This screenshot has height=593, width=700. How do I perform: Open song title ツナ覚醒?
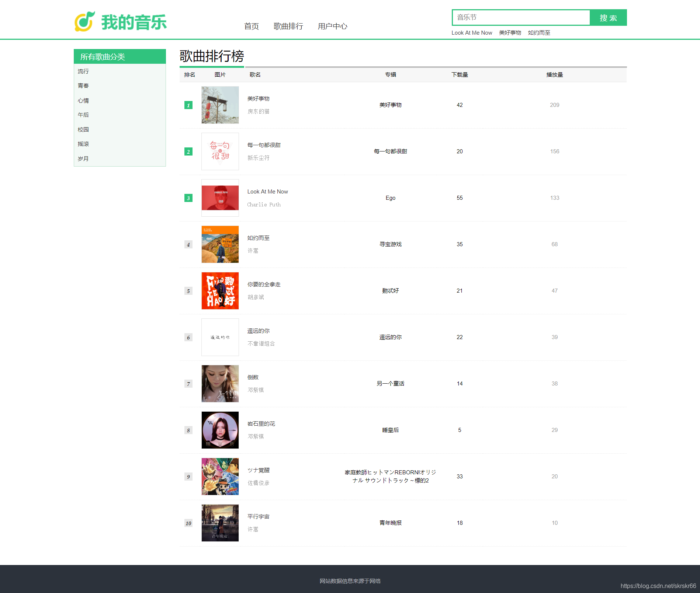[258, 470]
